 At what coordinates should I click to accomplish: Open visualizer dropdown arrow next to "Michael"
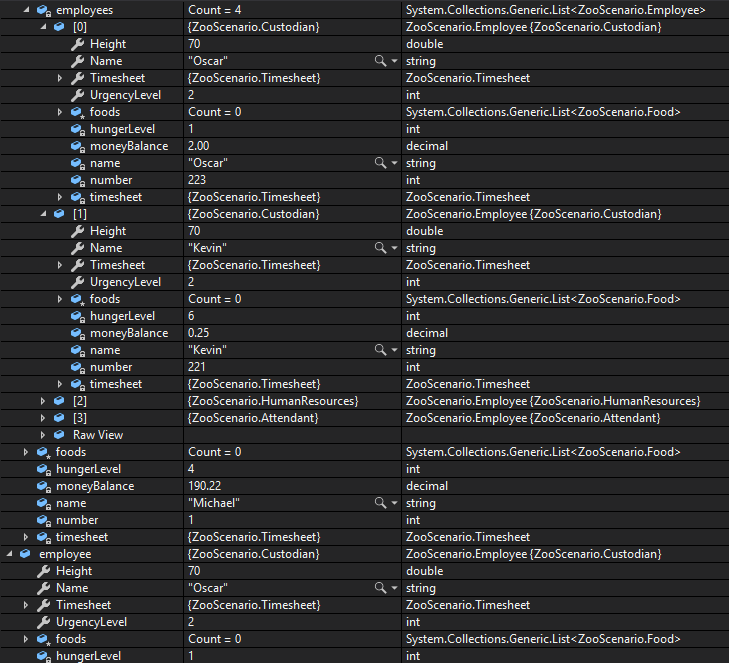click(394, 503)
